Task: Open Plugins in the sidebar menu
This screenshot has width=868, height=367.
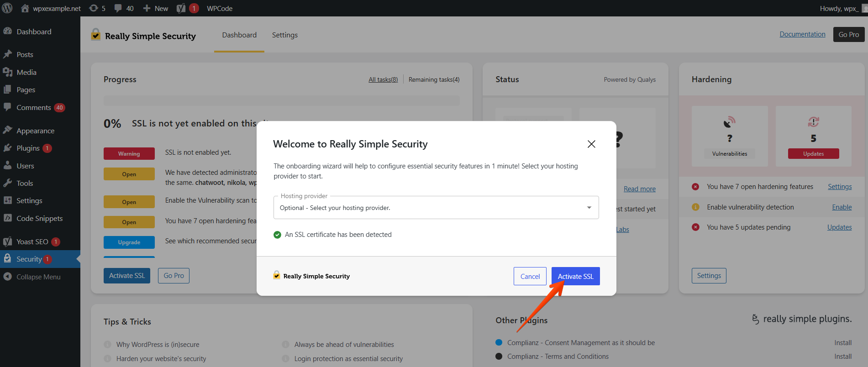Action: click(28, 148)
